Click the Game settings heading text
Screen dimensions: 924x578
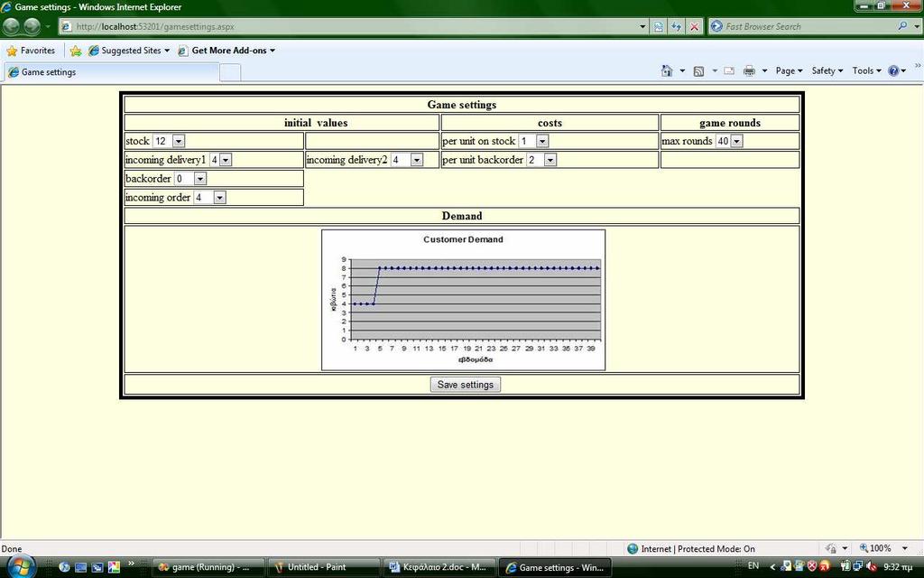click(x=462, y=105)
